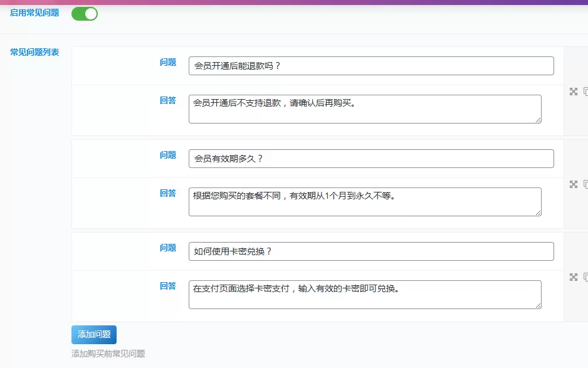Click resize handle of the 卡密 answer textarea
Image resolution: width=588 pixels, height=368 pixels.
click(538, 306)
